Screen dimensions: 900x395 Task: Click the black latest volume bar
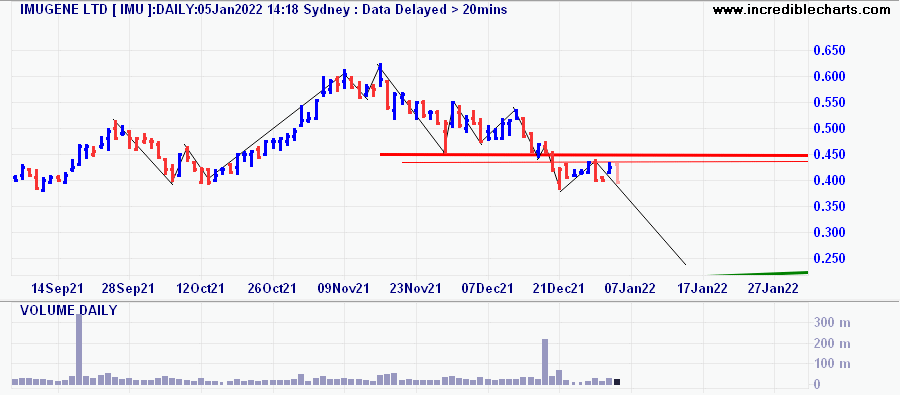(x=617, y=382)
